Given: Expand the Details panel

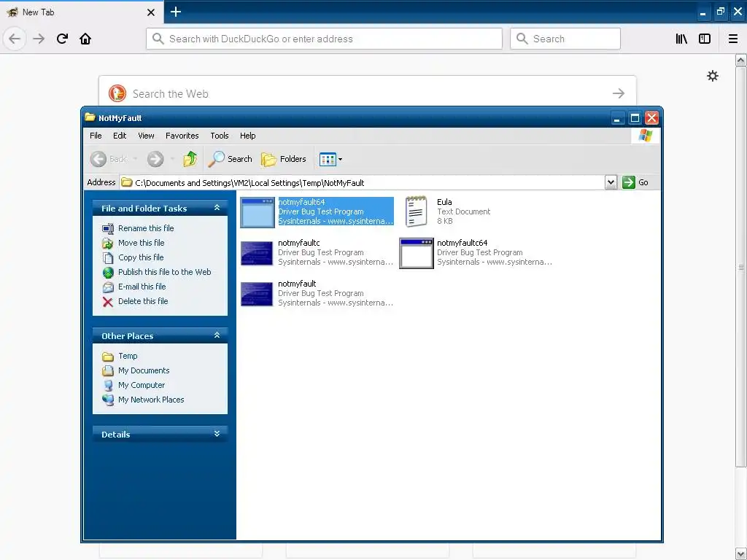Looking at the screenshot, I should (217, 434).
